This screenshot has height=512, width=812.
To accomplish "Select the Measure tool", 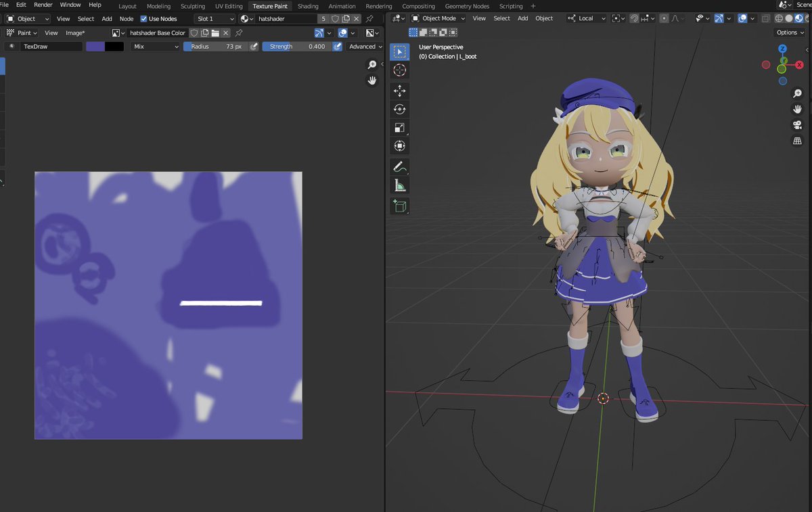I will [x=400, y=185].
